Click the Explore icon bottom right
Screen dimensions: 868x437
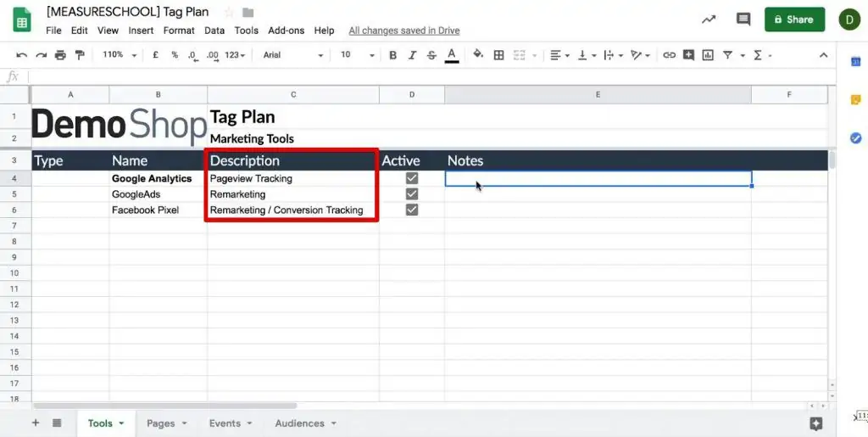815,423
